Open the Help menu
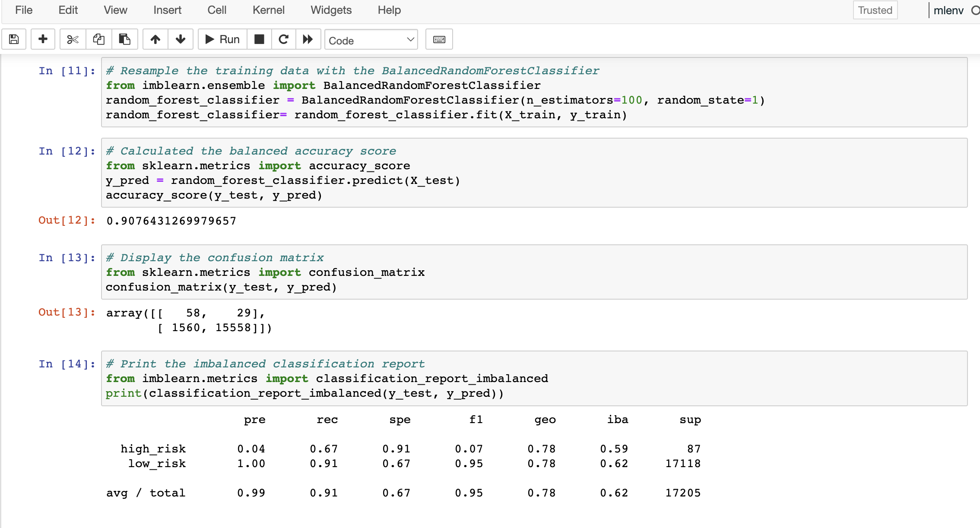This screenshot has width=980, height=528. coord(388,10)
